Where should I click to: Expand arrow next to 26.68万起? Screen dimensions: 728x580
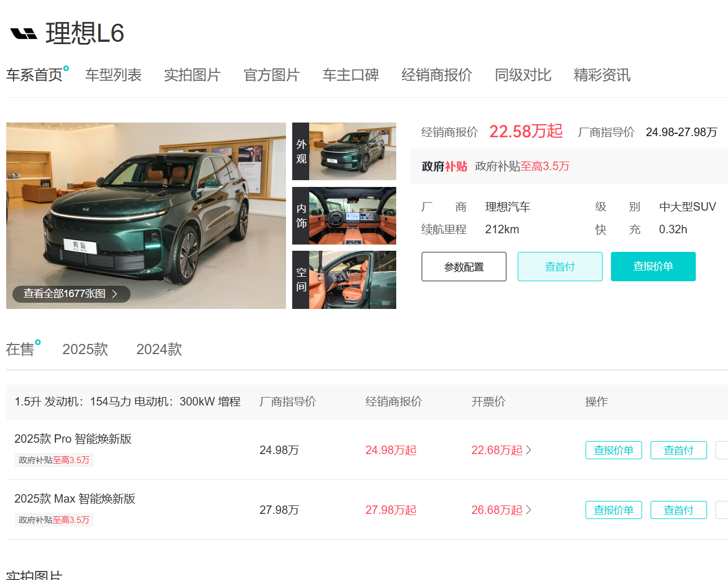coord(528,510)
